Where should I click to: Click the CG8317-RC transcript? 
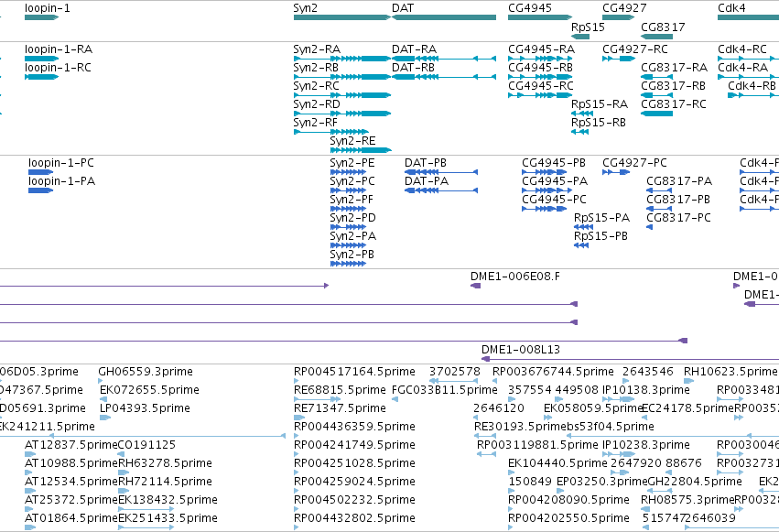click(x=656, y=114)
